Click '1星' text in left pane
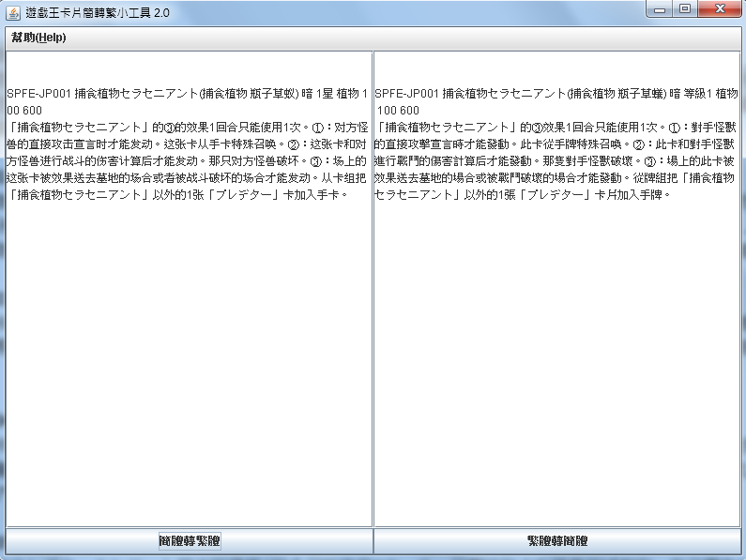 point(325,94)
